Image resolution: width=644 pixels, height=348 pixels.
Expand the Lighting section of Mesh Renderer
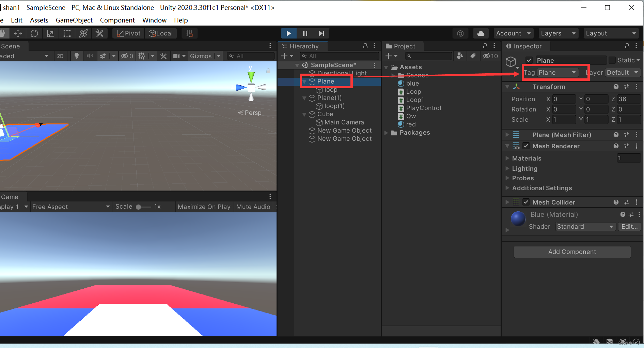tap(507, 168)
